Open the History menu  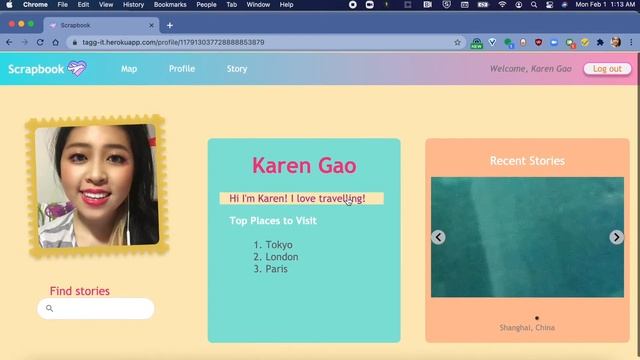click(133, 5)
